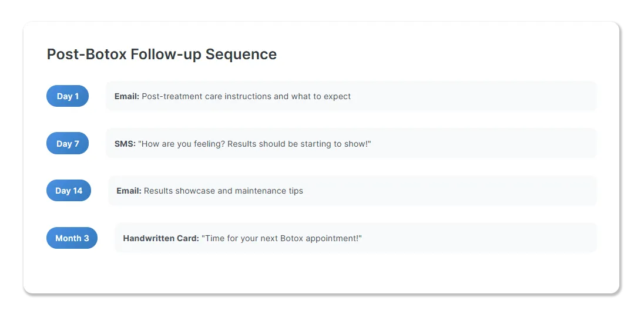Screen dimensions: 644x318
Task: Choose the Day 14 blue badge
Action: 69,191
